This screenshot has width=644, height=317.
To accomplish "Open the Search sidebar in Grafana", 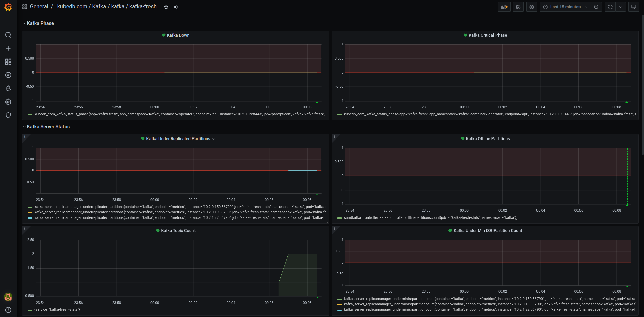I will pos(8,35).
